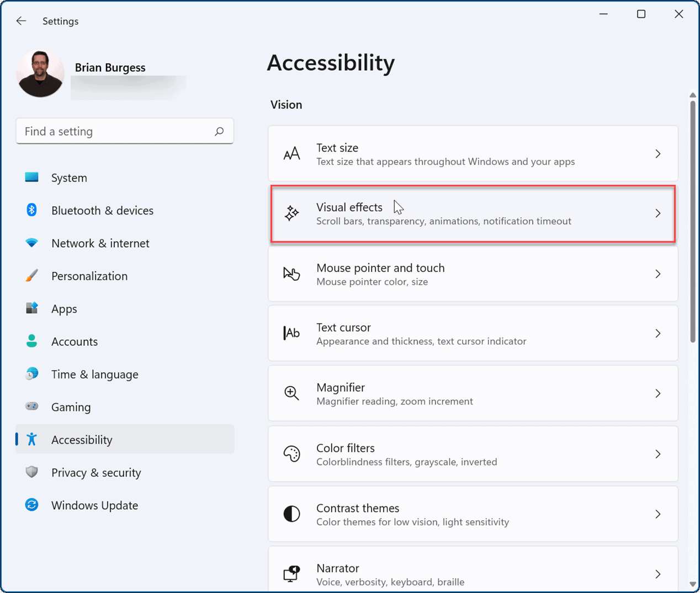Screen dimensions: 700x593
Task: Click the Accessibility person icon
Action: [31, 439]
